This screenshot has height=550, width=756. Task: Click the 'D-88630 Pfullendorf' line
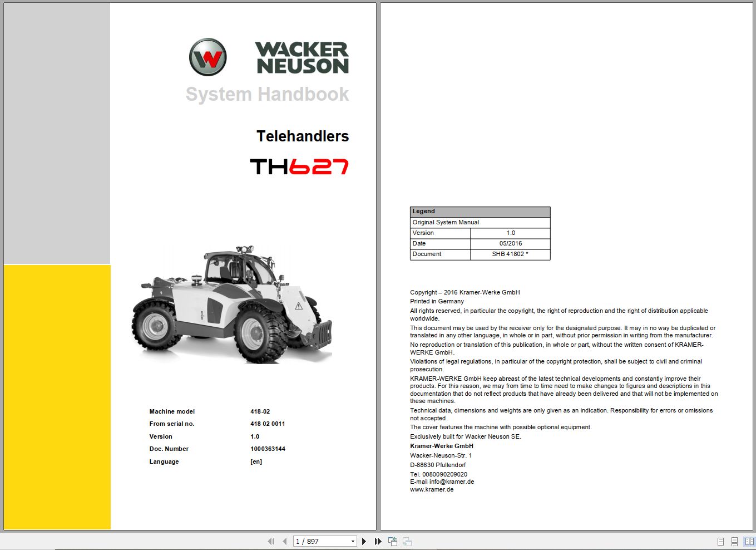coord(438,465)
